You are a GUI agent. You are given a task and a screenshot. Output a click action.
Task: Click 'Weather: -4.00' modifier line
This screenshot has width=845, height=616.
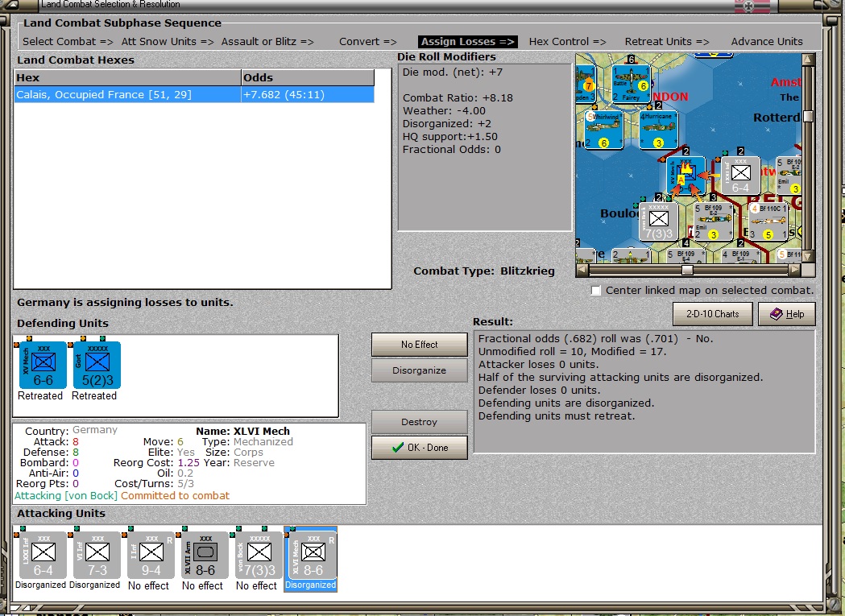click(x=444, y=111)
